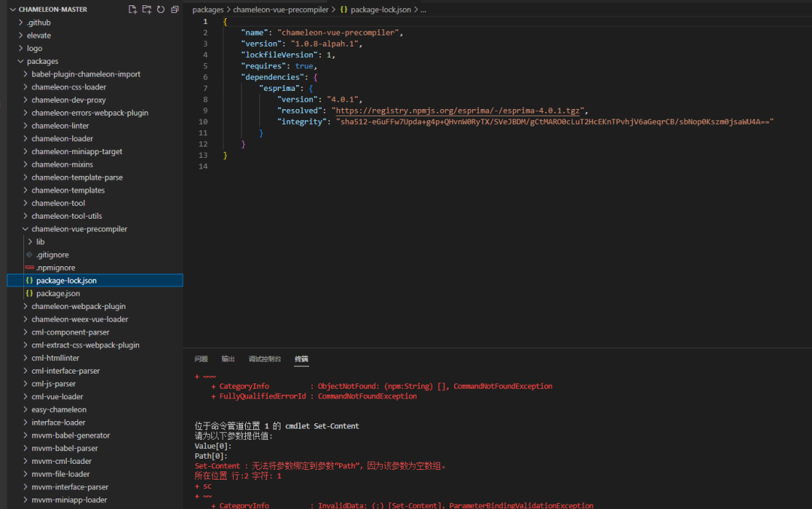Image resolution: width=812 pixels, height=509 pixels.
Task: Collapse the packages folder
Action: 21,61
